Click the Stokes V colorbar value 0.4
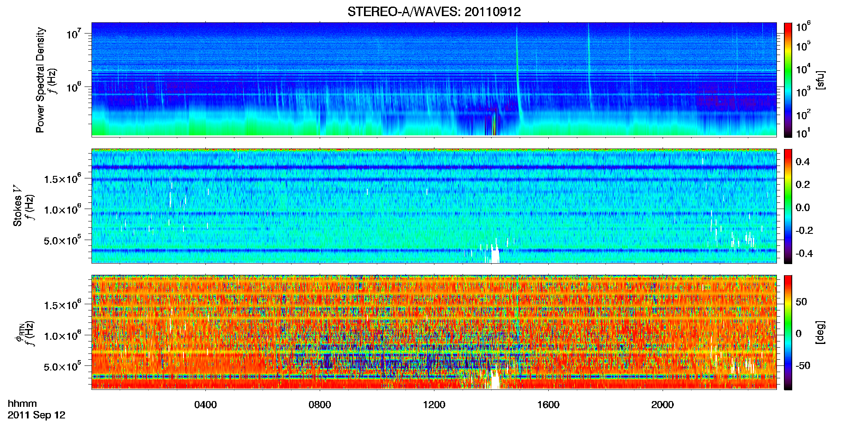868x447 pixels. pos(803,162)
